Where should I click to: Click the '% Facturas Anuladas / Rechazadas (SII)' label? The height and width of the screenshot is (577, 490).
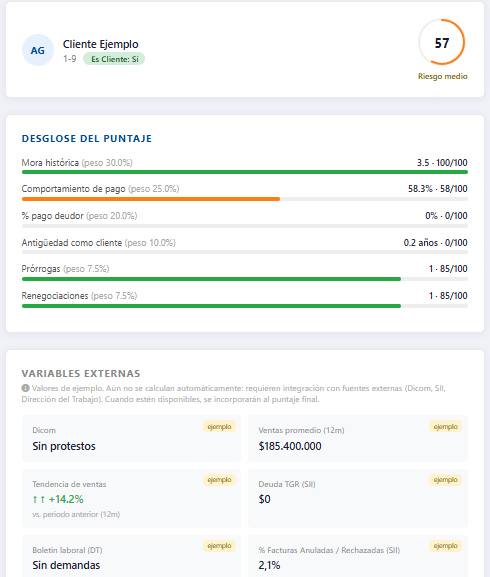tap(329, 550)
